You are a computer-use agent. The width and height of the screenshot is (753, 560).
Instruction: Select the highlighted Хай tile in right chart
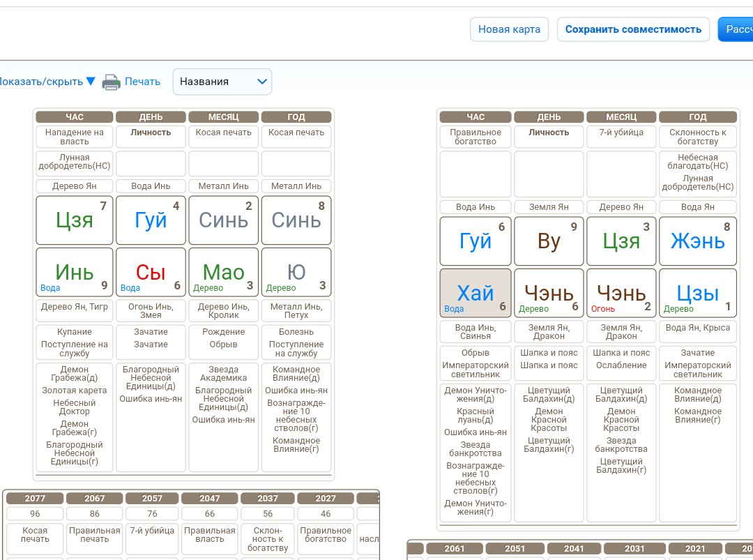[476, 293]
